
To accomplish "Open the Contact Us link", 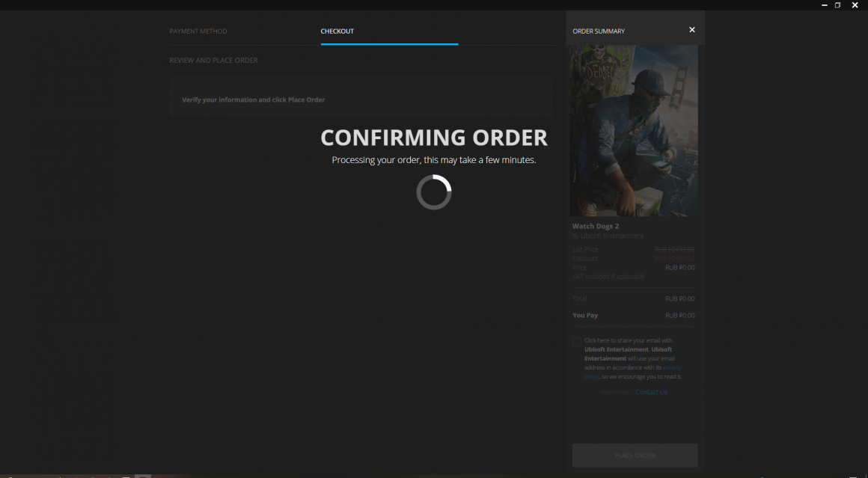I will click(x=651, y=392).
